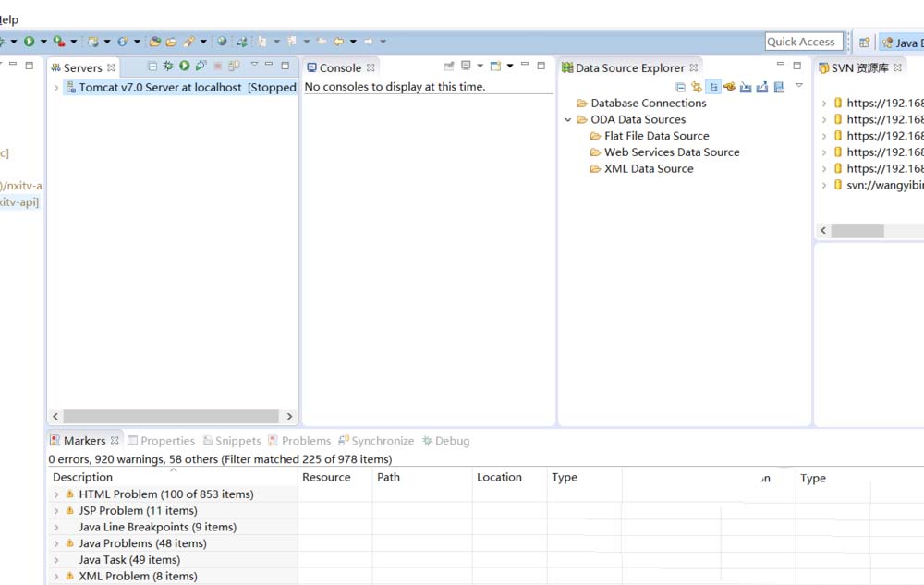The height and width of the screenshot is (585, 924).
Task: Open the Web Browser globe icon
Action: coord(222,42)
